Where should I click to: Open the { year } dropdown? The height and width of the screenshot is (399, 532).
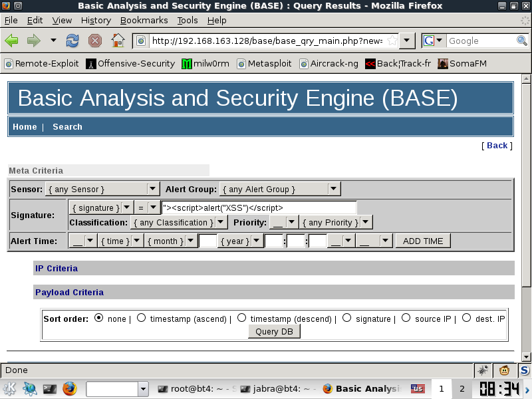tap(241, 241)
